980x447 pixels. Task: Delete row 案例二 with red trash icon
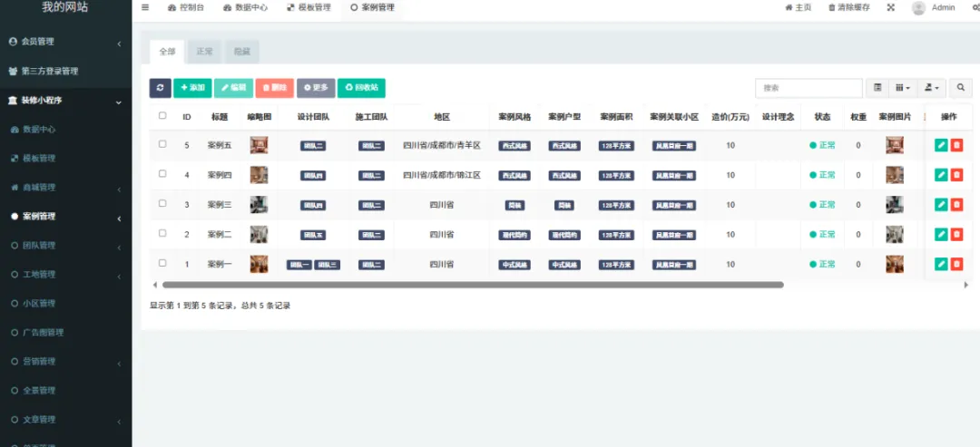pos(956,234)
